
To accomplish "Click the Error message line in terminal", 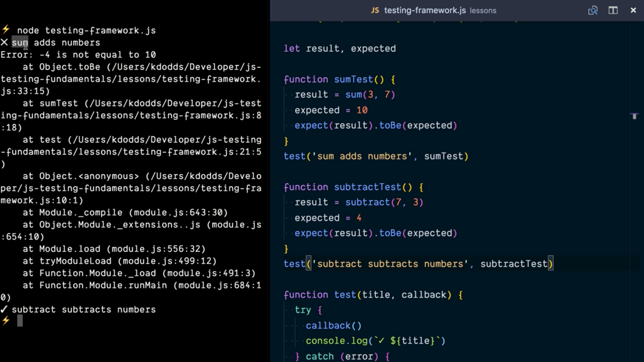I will [x=78, y=55].
